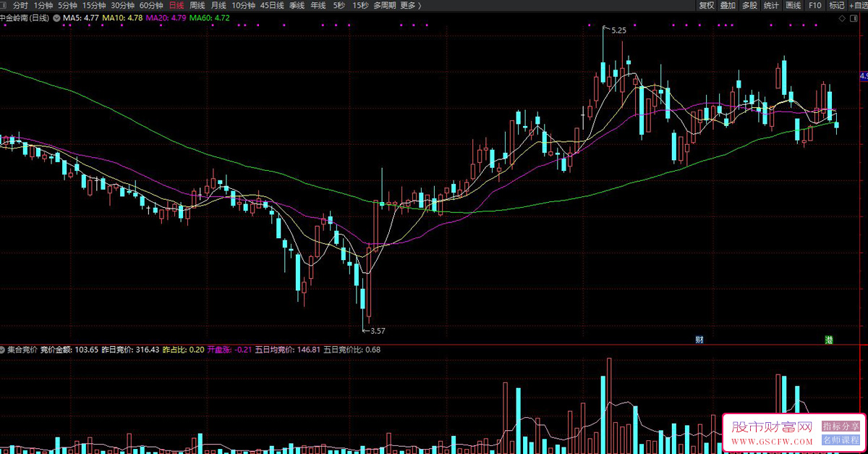Screen dimensions: 868x454
Task: Add stock via +自选 button
Action: (859, 5)
